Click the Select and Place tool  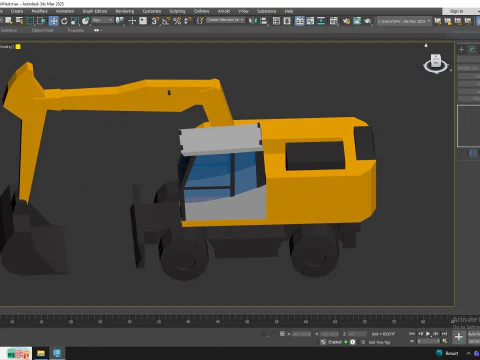point(86,21)
